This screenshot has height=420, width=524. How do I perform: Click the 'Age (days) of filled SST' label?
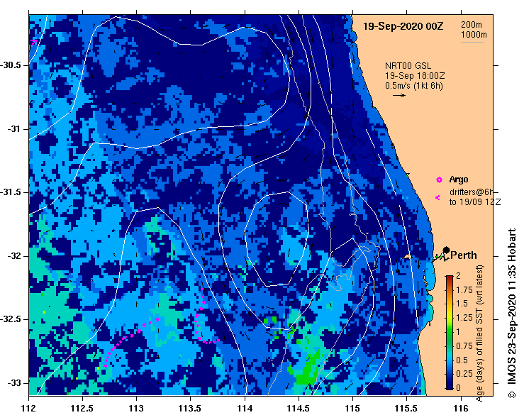click(x=479, y=333)
